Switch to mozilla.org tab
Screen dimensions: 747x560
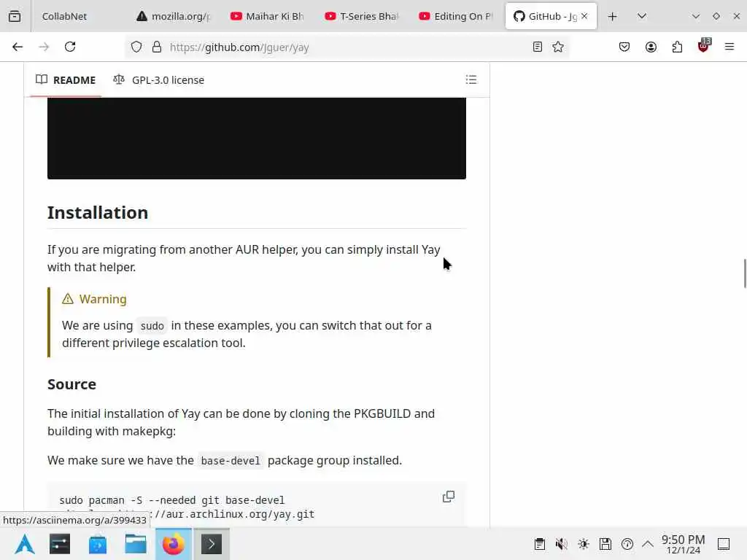click(174, 16)
